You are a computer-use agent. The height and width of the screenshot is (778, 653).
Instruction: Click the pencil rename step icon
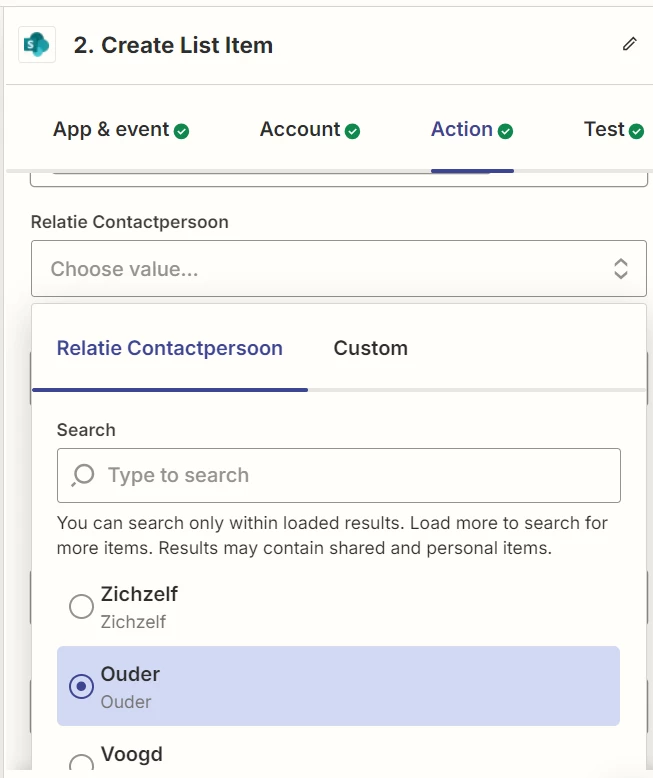(x=629, y=44)
